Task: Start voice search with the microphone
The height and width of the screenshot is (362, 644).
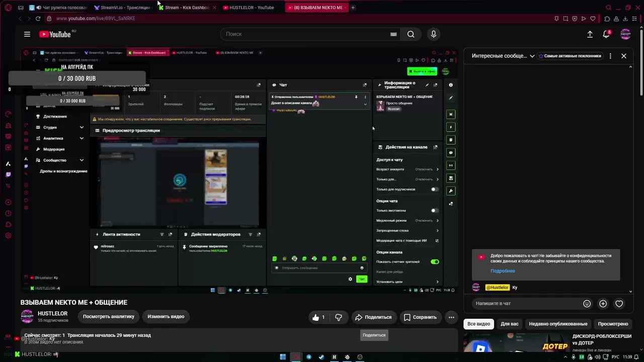Action: click(434, 34)
